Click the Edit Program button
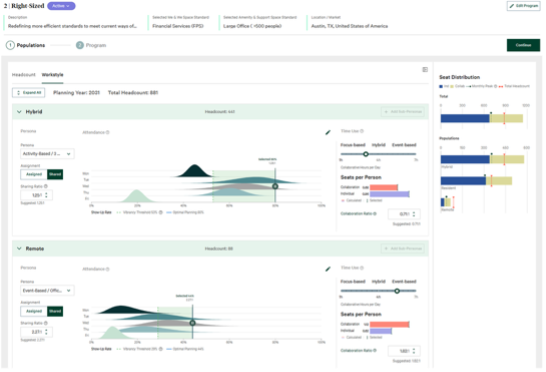Screen dimensions: 546x372 pos(523,6)
